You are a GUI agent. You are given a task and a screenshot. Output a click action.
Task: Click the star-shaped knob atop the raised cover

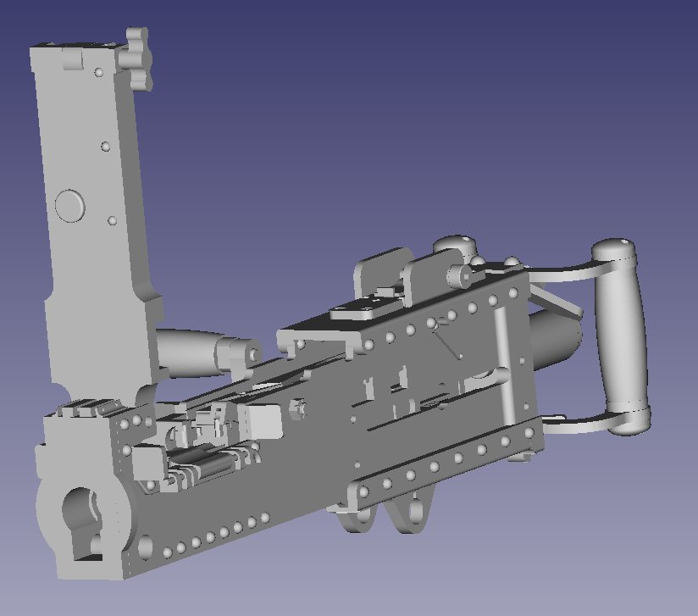click(x=140, y=58)
